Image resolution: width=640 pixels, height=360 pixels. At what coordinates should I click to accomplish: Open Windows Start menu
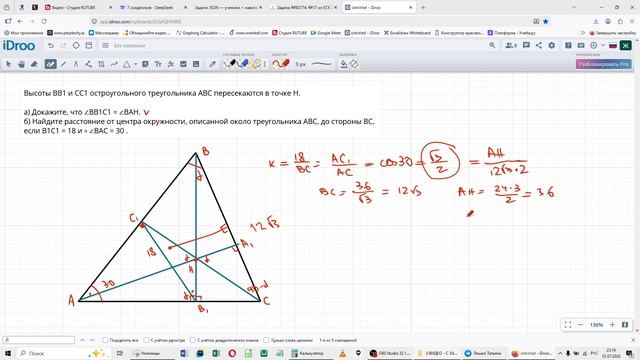pyautogui.click(x=7, y=353)
